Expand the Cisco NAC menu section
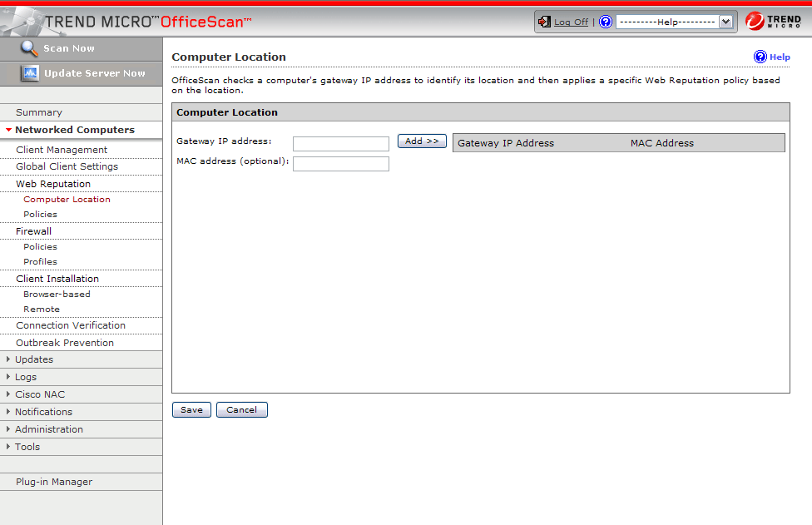Image resolution: width=812 pixels, height=525 pixels. 7,394
